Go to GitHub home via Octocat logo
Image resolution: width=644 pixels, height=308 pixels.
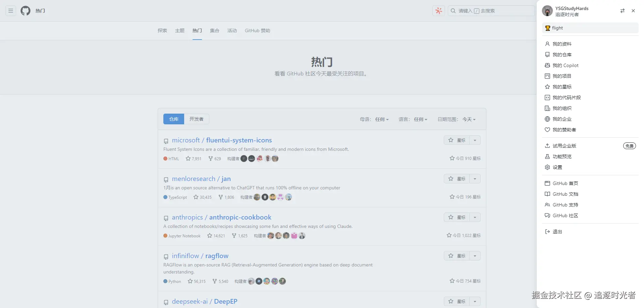click(x=25, y=11)
